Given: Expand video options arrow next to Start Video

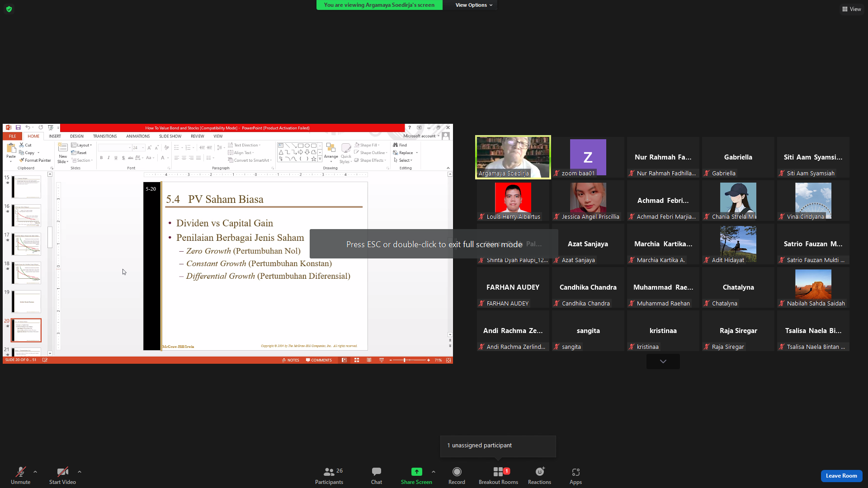Looking at the screenshot, I should [x=80, y=472].
